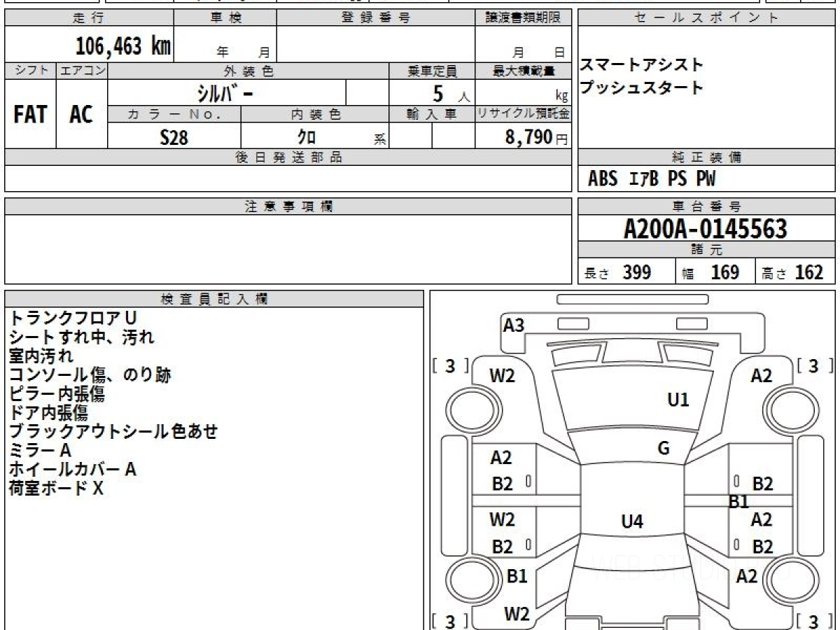Click the A3 damage mark on the bumper
The height and width of the screenshot is (630, 840).
point(514,325)
